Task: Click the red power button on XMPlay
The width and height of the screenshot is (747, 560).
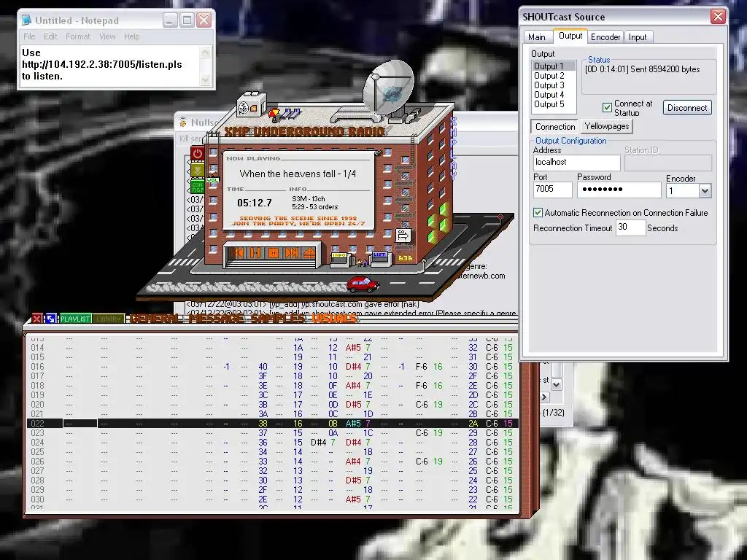Action: pyautogui.click(x=197, y=153)
